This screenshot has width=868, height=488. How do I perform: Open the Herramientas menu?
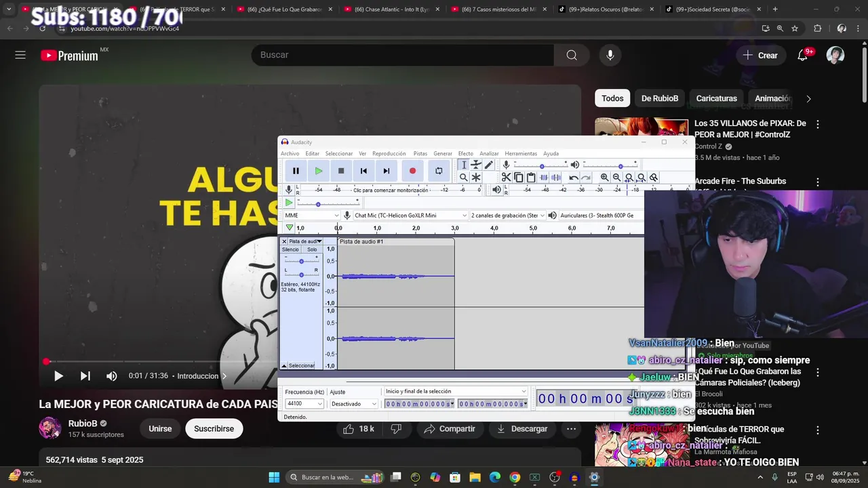pos(521,154)
